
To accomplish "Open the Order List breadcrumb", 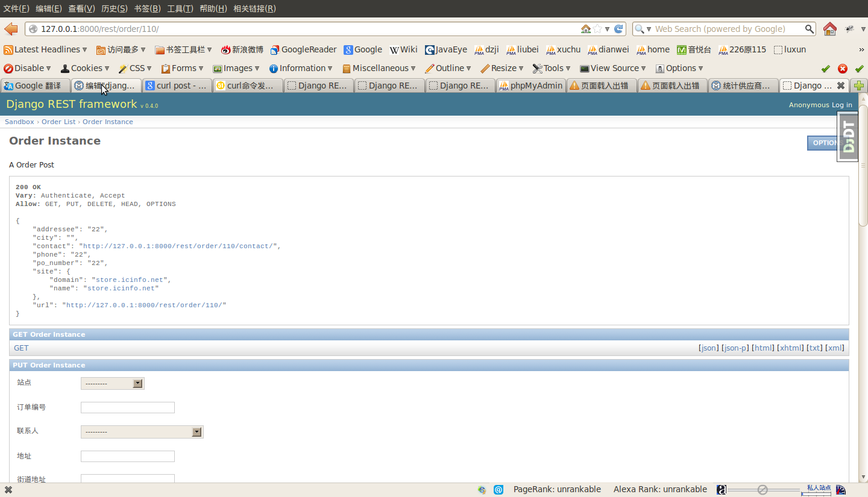I will [x=58, y=122].
